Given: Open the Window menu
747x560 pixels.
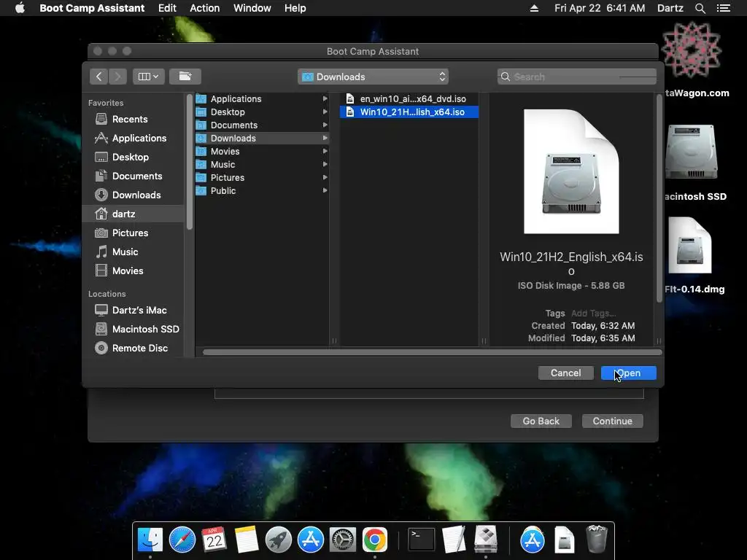Looking at the screenshot, I should click(x=252, y=8).
